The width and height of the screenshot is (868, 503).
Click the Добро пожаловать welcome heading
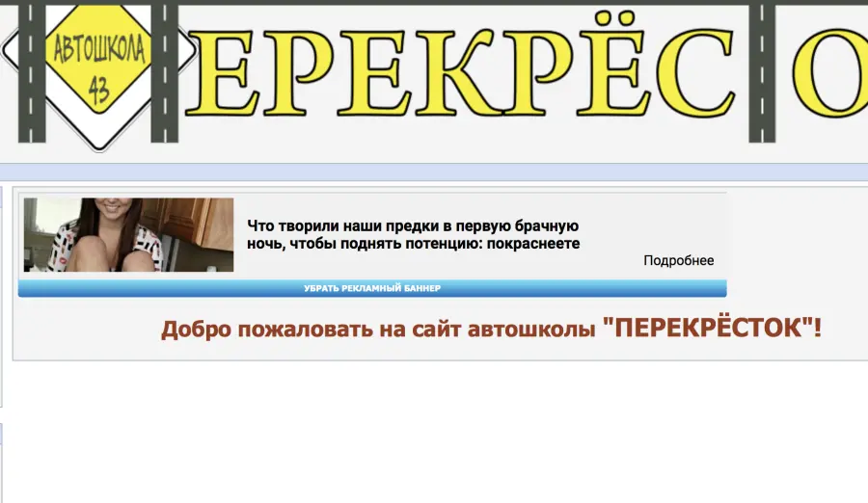point(491,329)
